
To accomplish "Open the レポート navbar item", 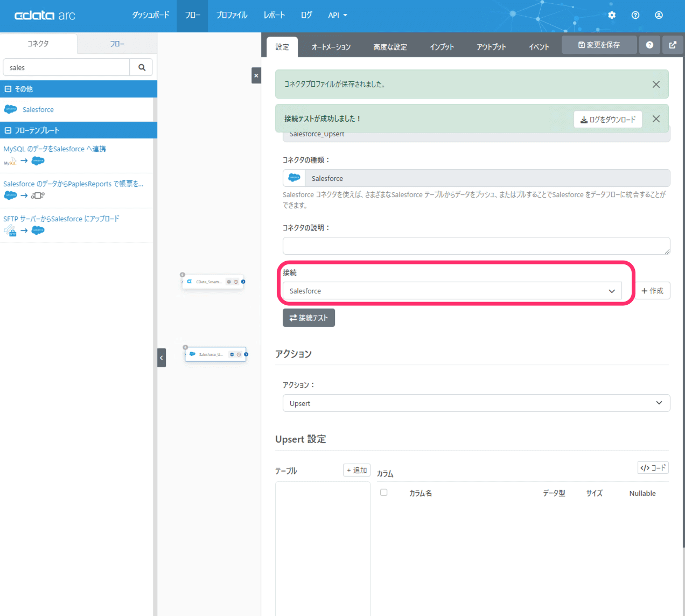I will pyautogui.click(x=274, y=15).
